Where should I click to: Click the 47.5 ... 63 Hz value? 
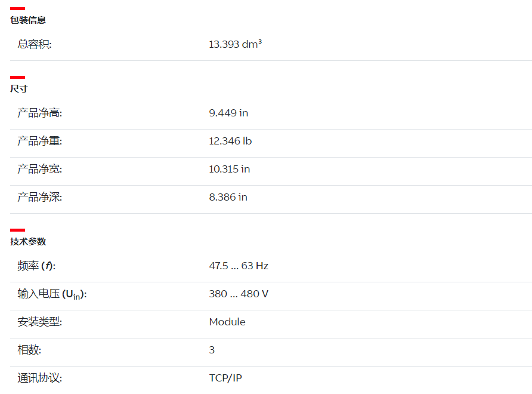click(239, 266)
